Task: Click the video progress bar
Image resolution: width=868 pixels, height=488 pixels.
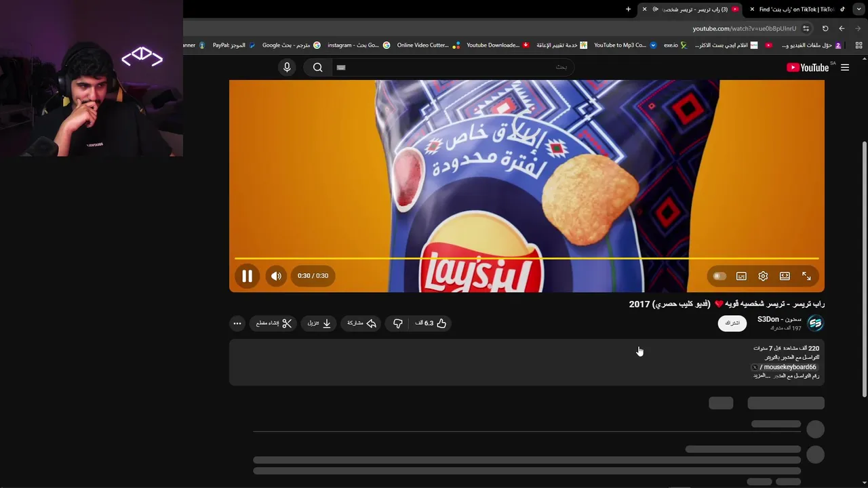Action: 527,258
